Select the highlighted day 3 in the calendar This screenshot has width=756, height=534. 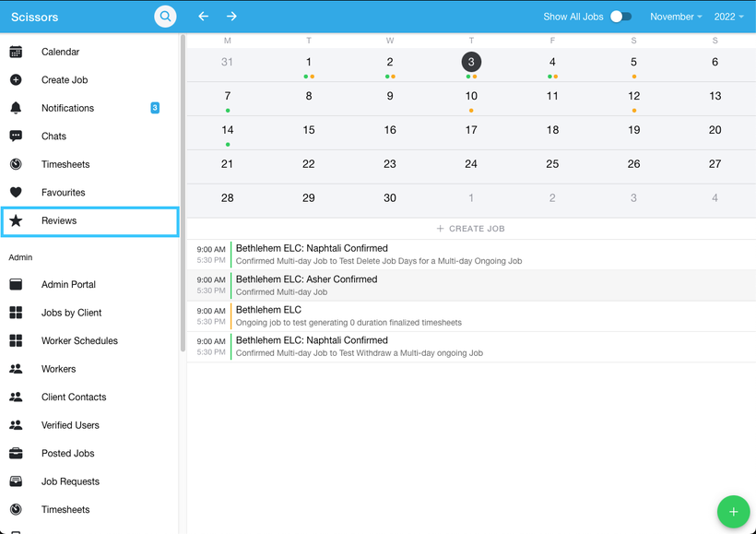pyautogui.click(x=471, y=62)
